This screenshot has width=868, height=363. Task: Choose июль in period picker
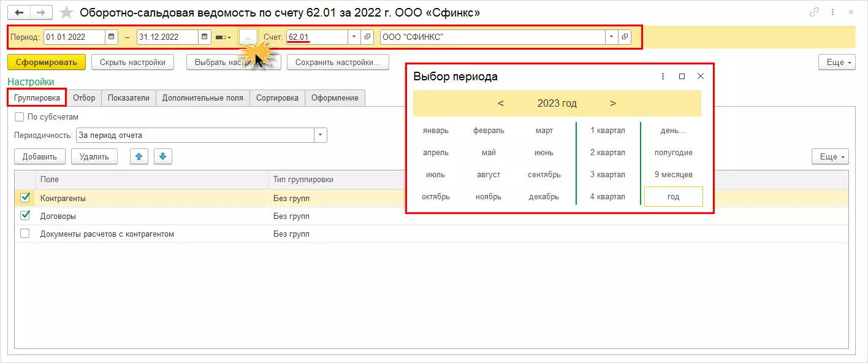click(x=435, y=174)
